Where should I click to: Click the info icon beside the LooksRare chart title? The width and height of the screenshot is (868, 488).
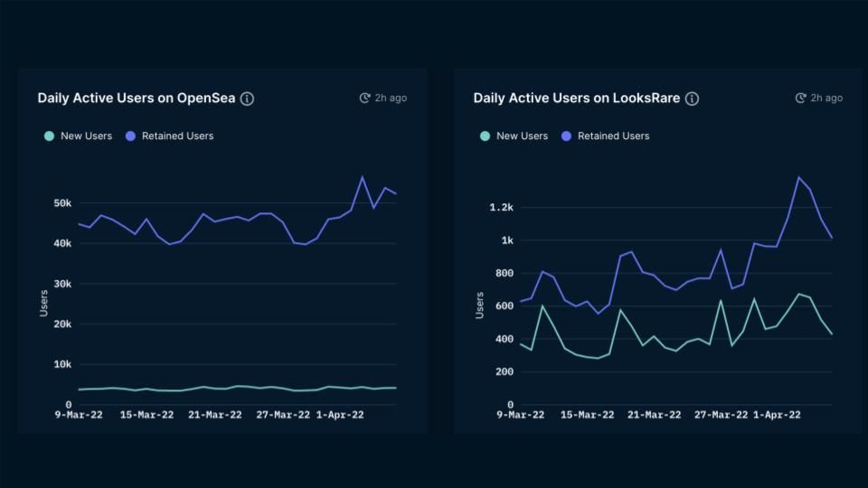(692, 99)
